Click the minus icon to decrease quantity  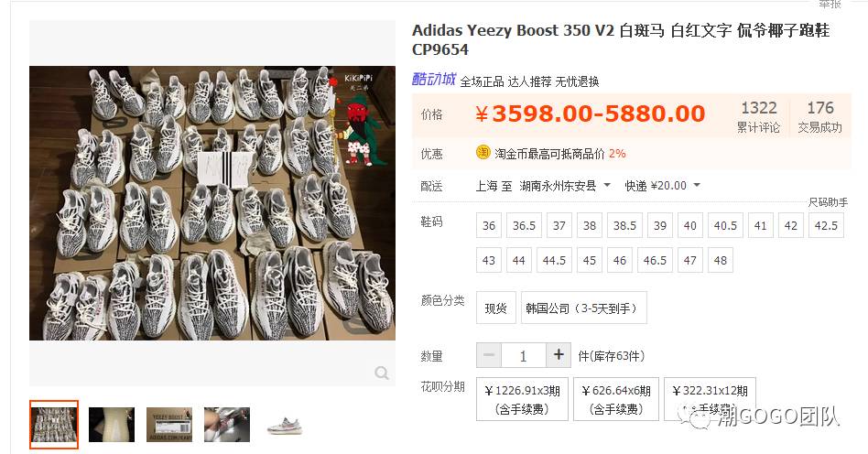[489, 355]
